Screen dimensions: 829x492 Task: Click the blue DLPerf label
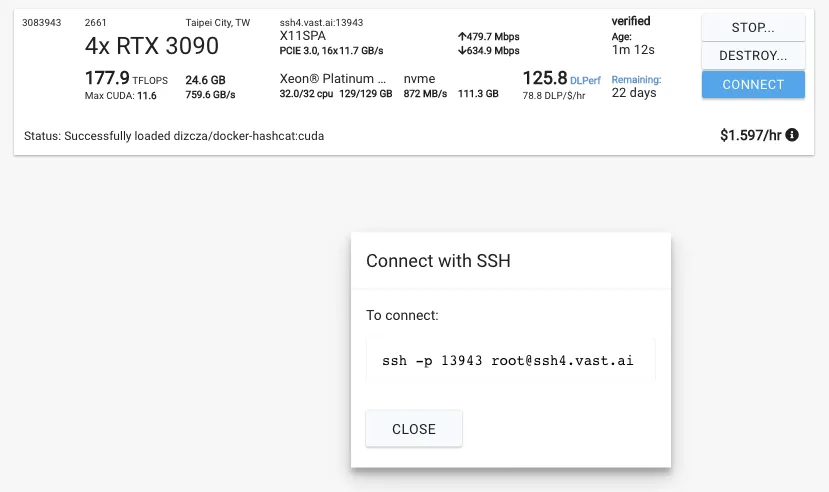[x=585, y=79]
